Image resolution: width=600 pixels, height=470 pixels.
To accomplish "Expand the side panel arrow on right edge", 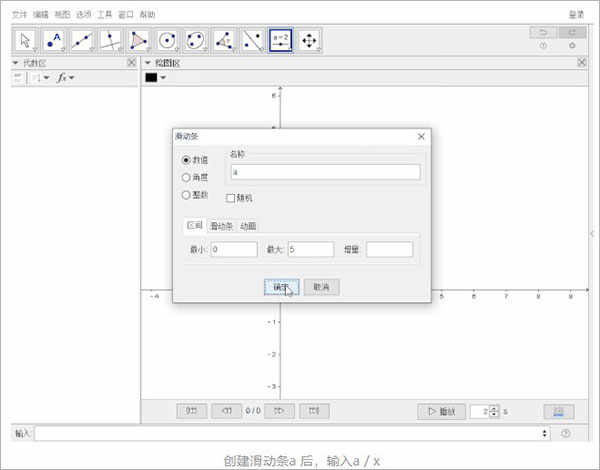I will click(592, 233).
